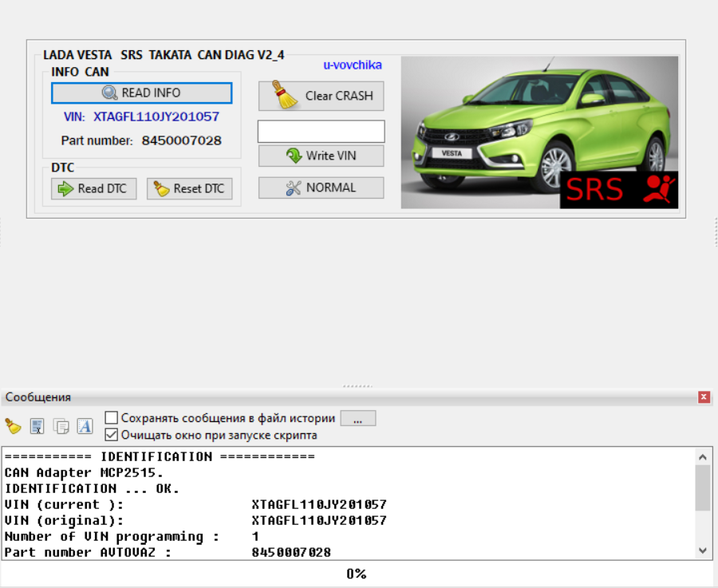The width and height of the screenshot is (718, 588).
Task: Open the u-vovchika link
Action: pos(352,65)
